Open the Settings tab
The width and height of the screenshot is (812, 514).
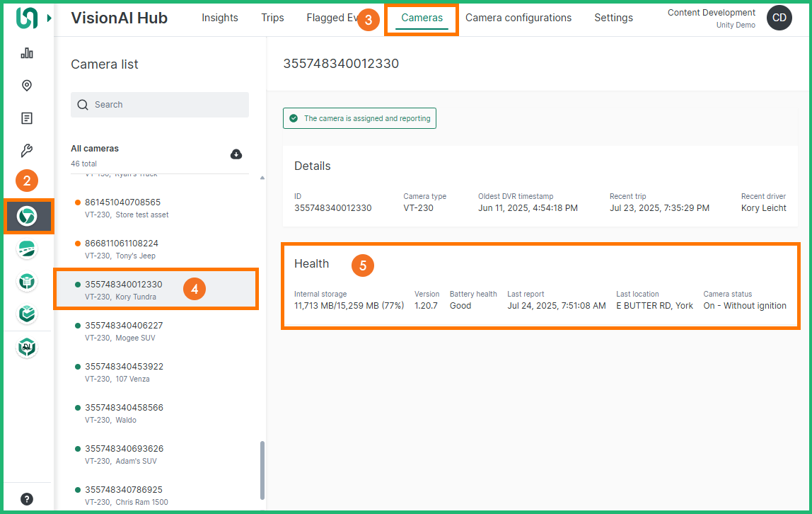[613, 18]
